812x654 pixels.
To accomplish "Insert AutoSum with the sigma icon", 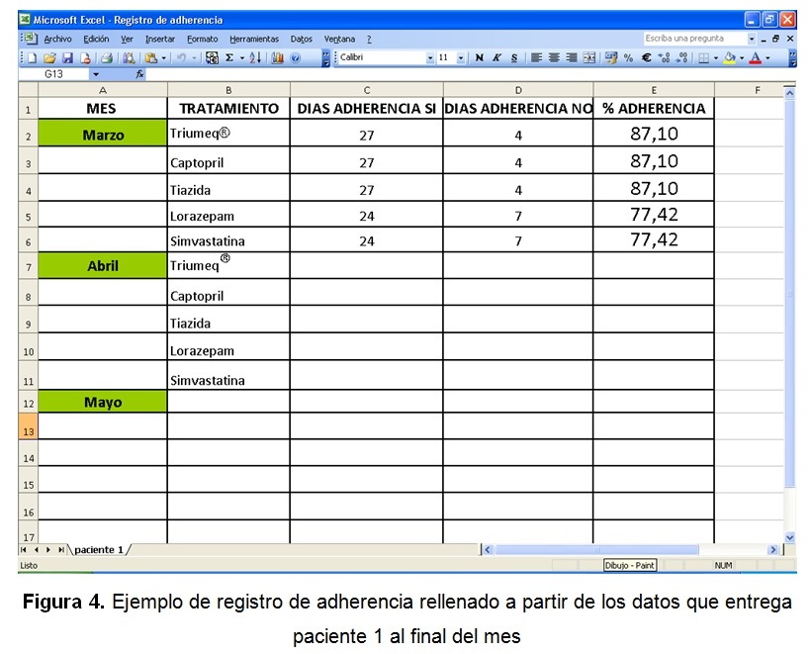I will click(229, 58).
